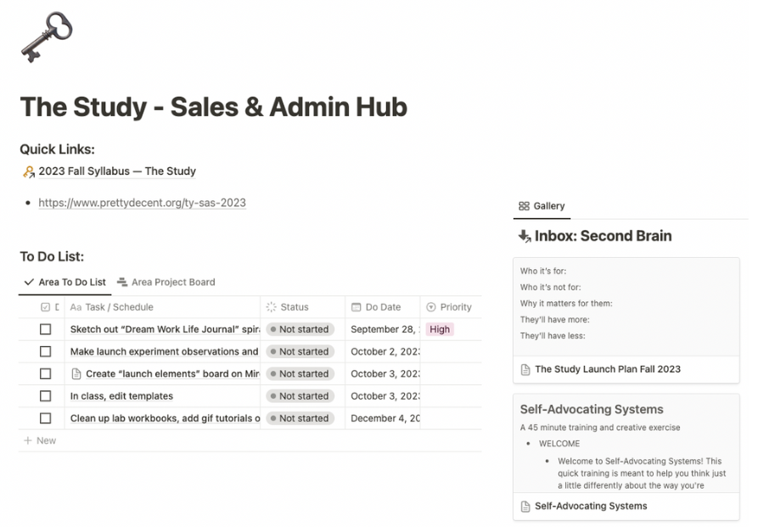The image size is (758, 532).
Task: Select the Area To Do List tab
Action: tap(65, 282)
